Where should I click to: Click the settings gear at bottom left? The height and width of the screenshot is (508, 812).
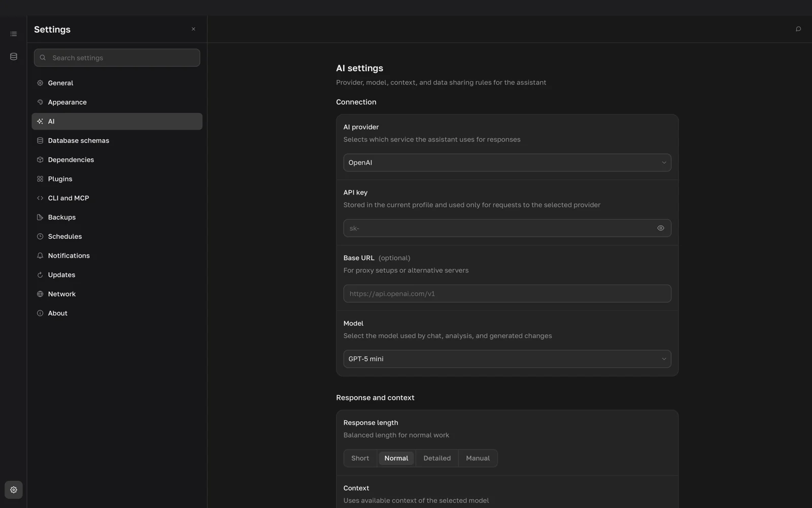coord(14,490)
